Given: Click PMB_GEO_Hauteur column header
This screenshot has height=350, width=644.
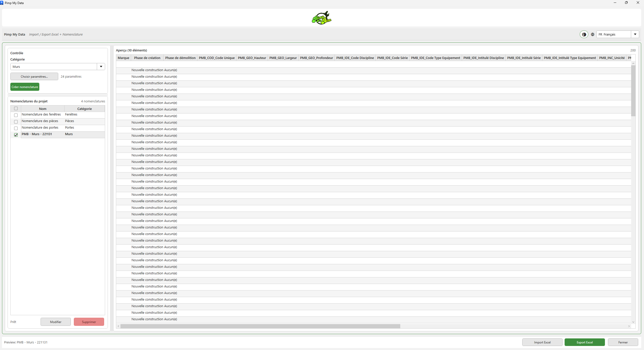Looking at the screenshot, I should (x=252, y=58).
